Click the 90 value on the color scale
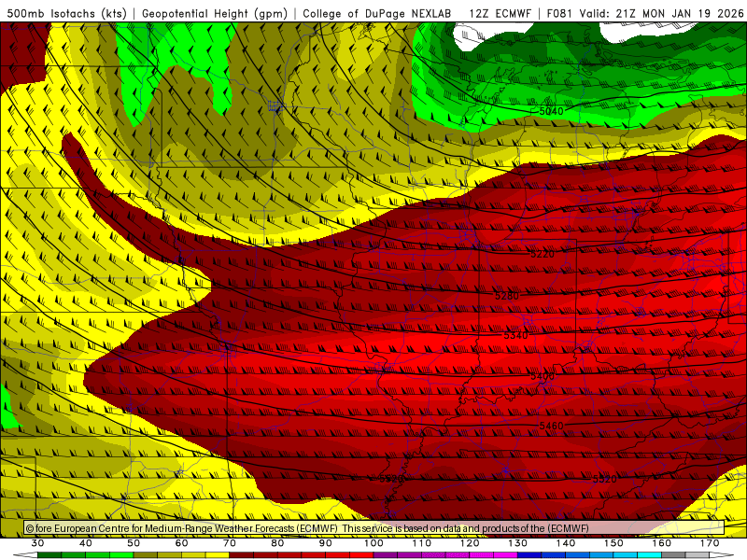Viewport: 747px width, 560px height. point(326,543)
